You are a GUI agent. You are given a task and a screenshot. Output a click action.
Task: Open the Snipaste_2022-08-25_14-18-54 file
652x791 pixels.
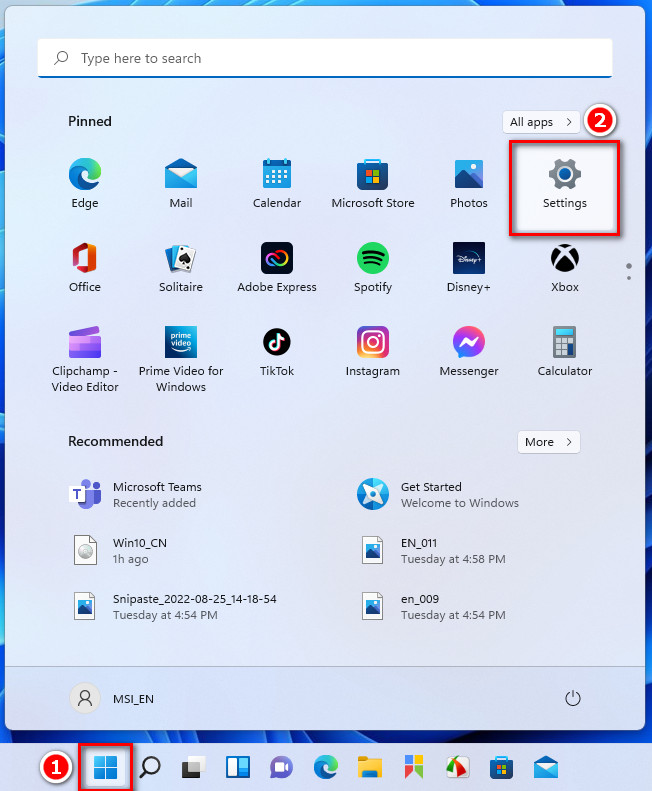tap(174, 606)
